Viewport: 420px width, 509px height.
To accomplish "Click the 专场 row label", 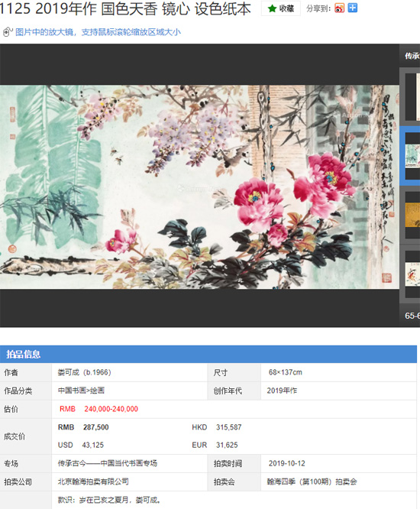I will pyautogui.click(x=11, y=463).
